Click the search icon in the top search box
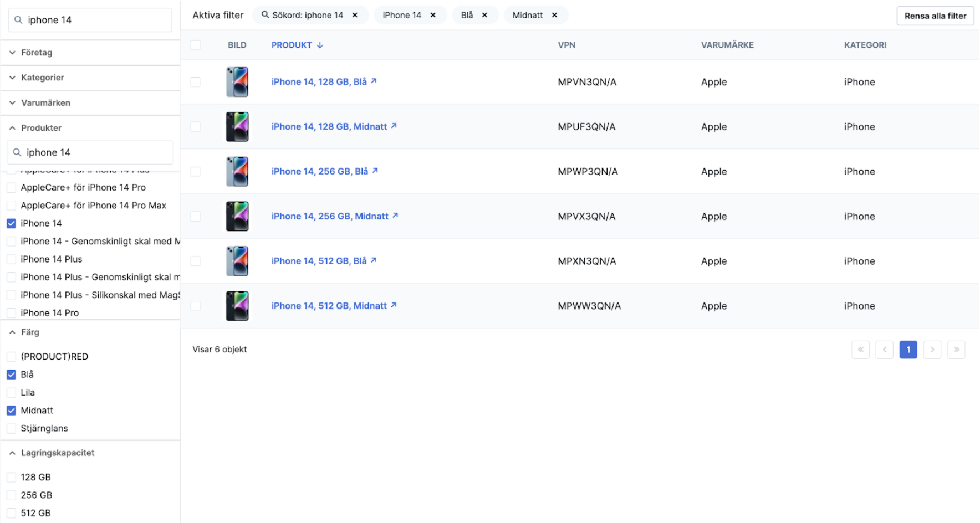980x523 pixels. click(18, 20)
